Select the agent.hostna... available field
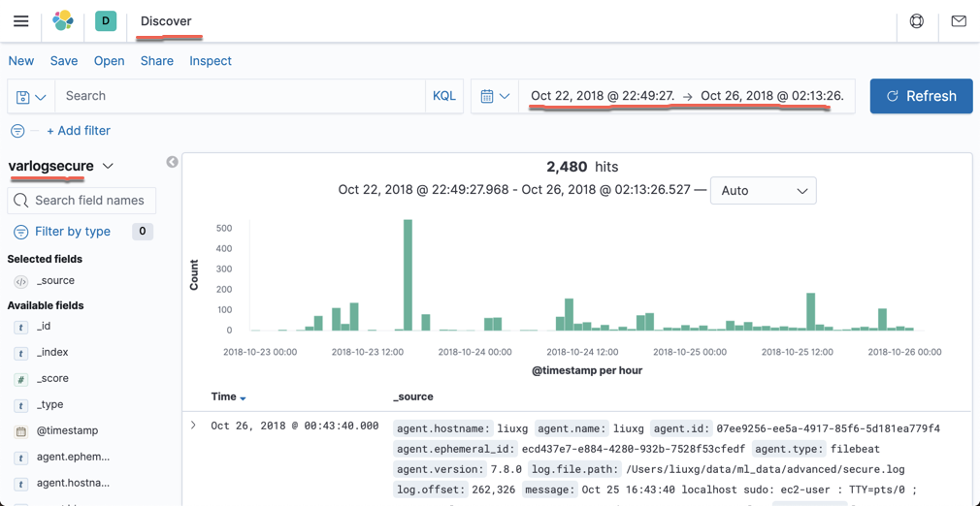This screenshot has width=980, height=506. pos(73,483)
